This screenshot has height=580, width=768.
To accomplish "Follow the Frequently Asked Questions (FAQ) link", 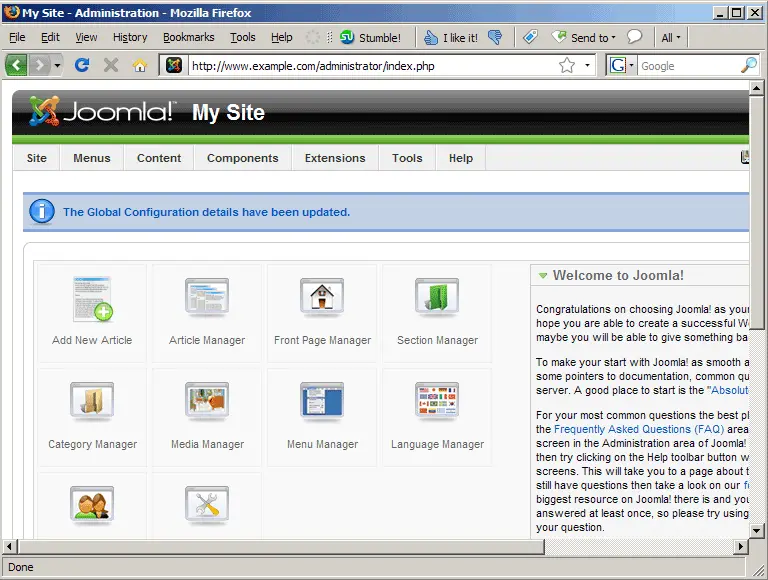I will (639, 429).
